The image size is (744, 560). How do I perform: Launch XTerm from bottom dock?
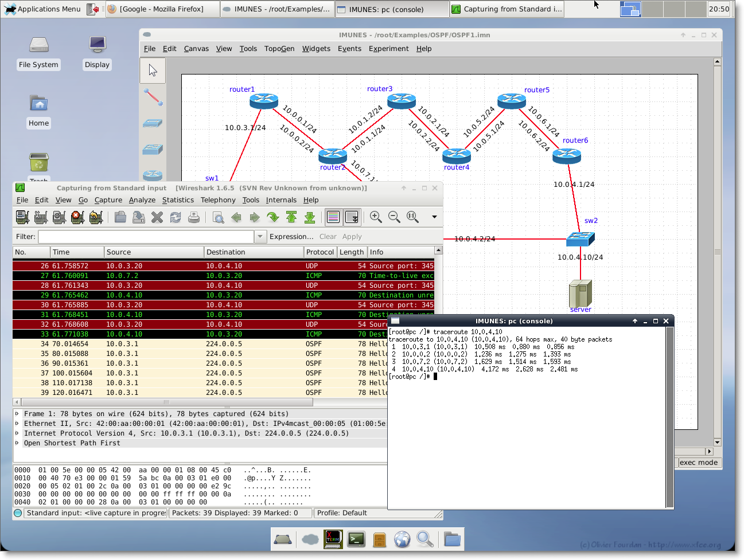pos(333,539)
